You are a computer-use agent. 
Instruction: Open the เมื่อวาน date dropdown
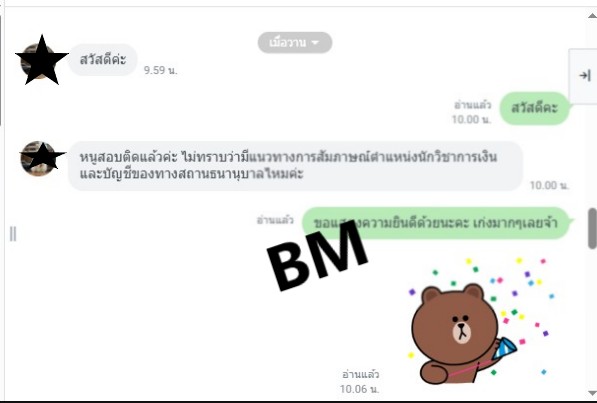(295, 42)
